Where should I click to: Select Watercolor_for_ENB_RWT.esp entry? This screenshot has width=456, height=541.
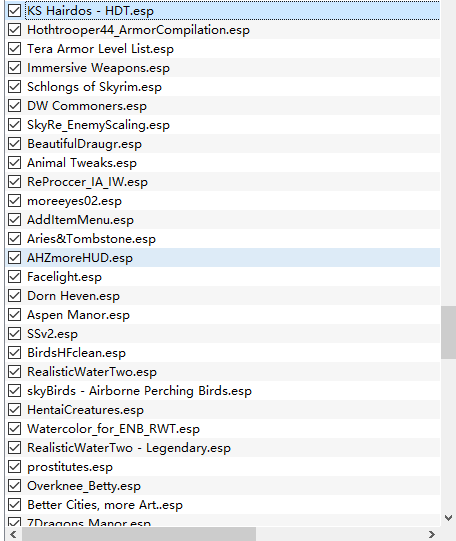[113, 429]
